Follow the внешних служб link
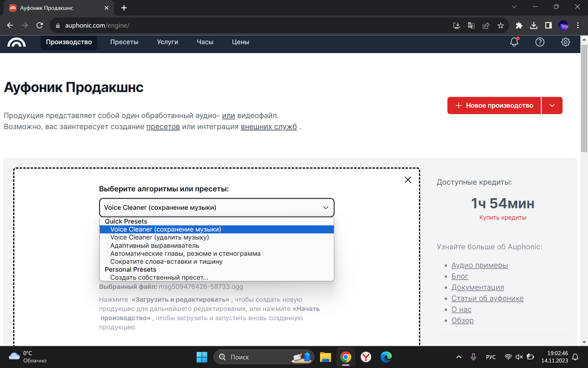Image resolution: width=588 pixels, height=368 pixels. 269,127
